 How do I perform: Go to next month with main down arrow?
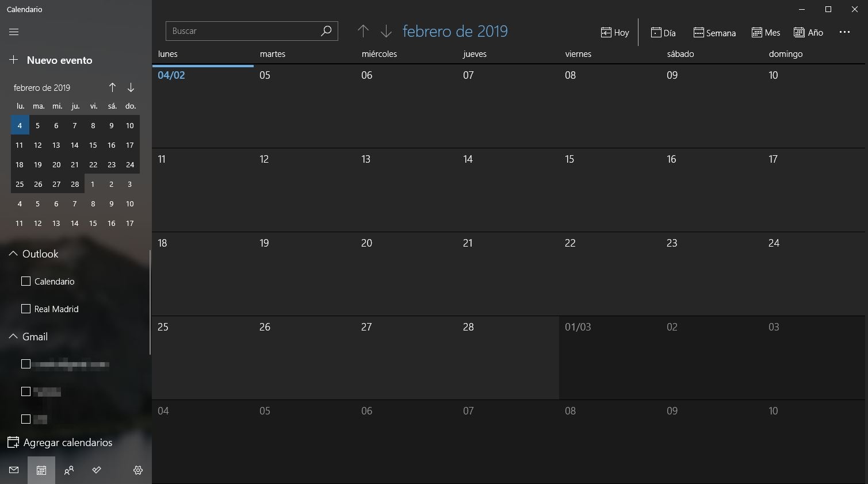point(386,31)
